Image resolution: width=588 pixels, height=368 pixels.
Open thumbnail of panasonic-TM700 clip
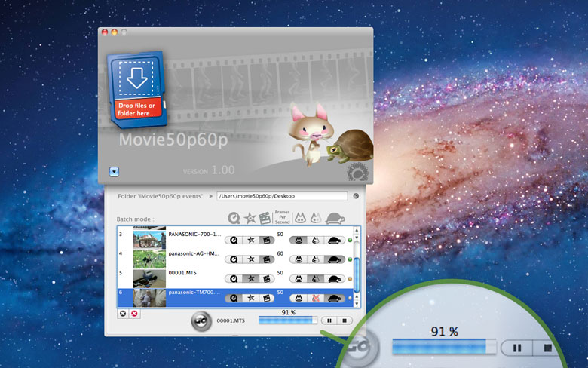click(149, 298)
